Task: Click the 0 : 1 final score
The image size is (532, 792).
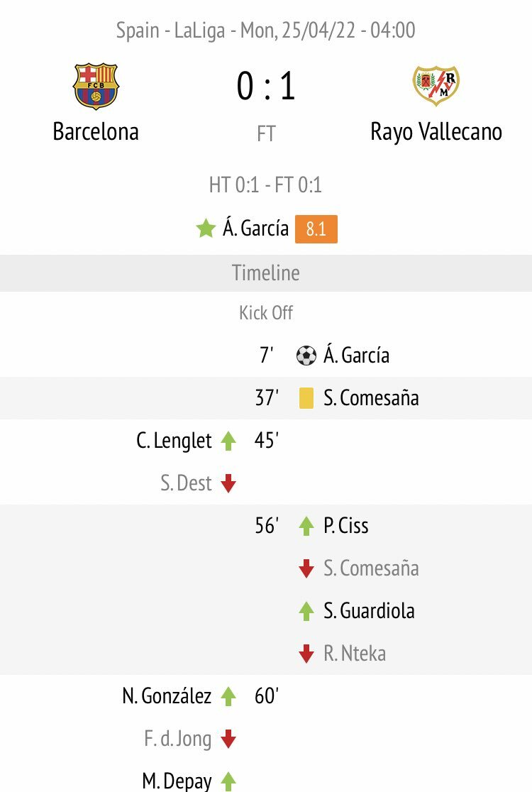Action: coord(266,85)
